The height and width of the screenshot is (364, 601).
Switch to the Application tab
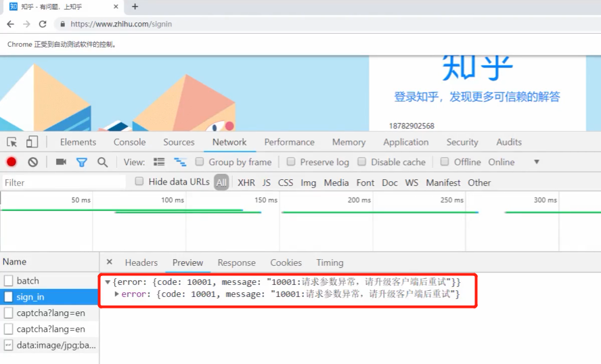click(406, 142)
